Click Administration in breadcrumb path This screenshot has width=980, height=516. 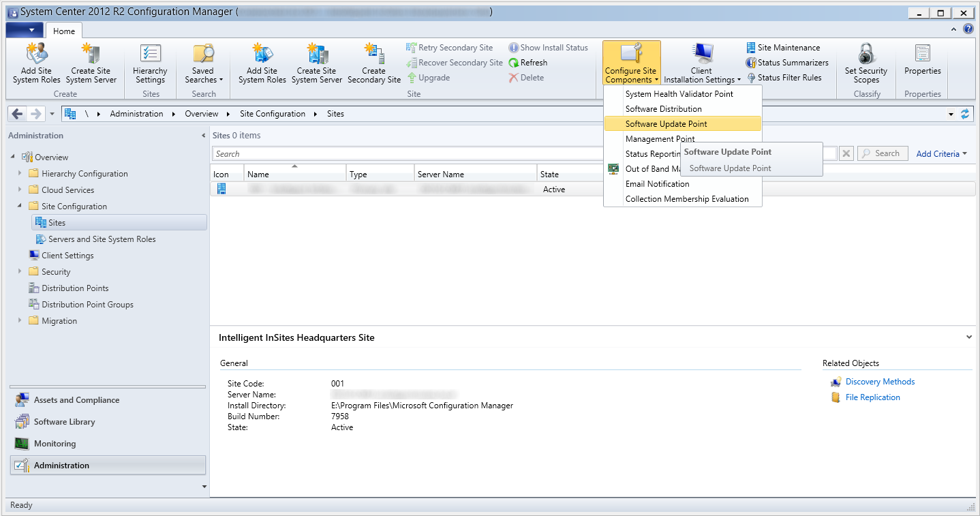136,114
